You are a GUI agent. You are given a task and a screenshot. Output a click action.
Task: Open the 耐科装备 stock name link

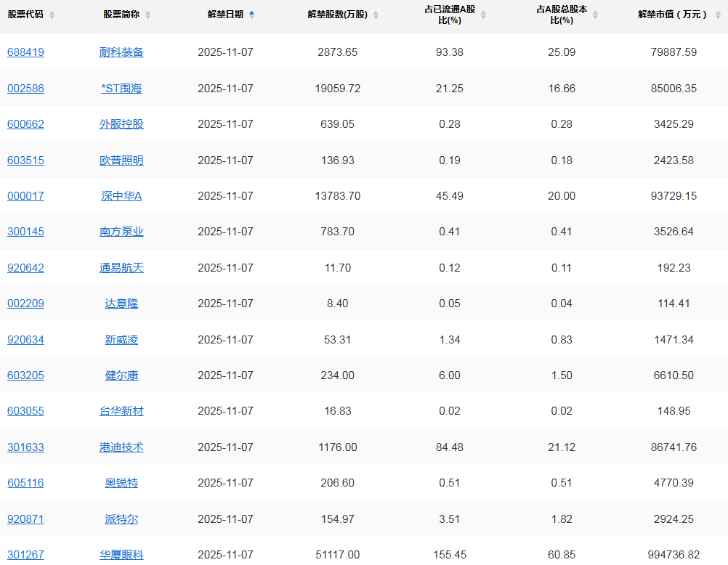(x=121, y=52)
